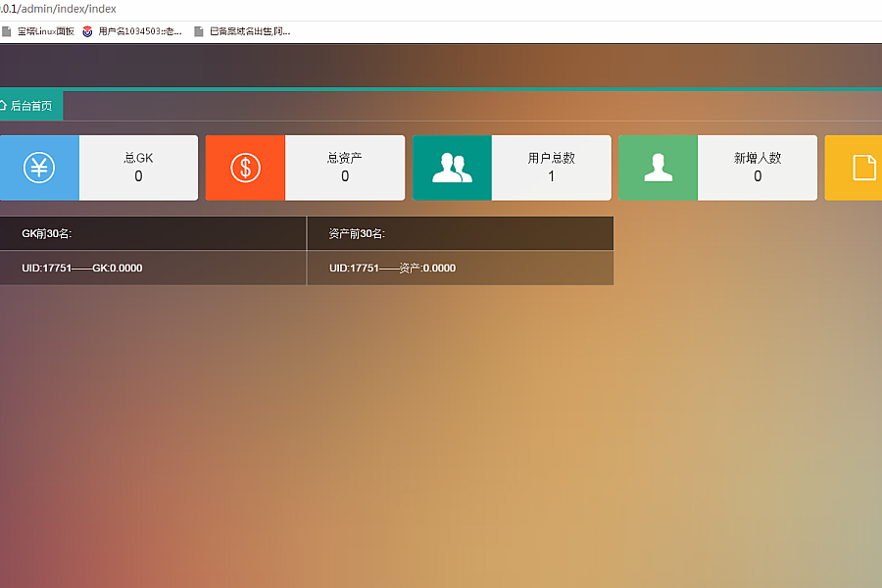Click the GK前30名 table header

point(47,233)
